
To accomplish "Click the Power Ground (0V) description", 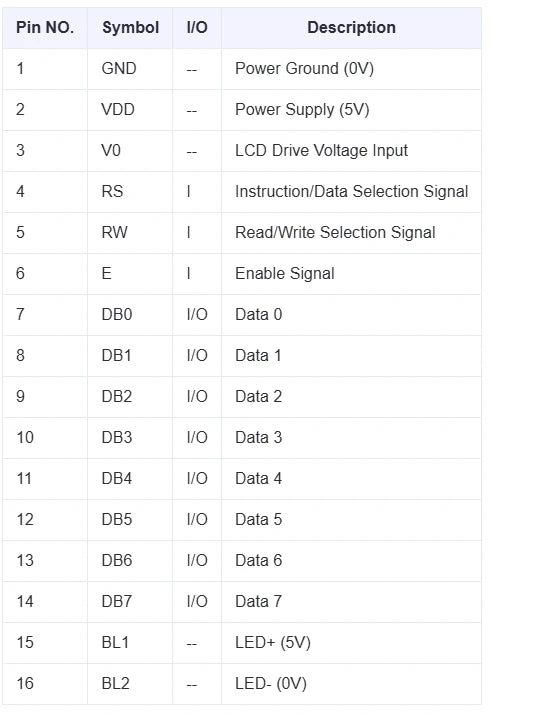I will (x=304, y=69).
